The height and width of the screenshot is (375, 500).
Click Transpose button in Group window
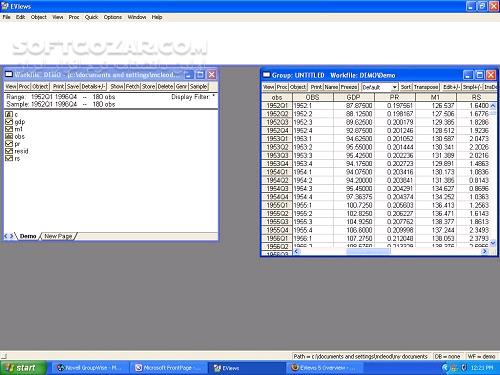(426, 87)
